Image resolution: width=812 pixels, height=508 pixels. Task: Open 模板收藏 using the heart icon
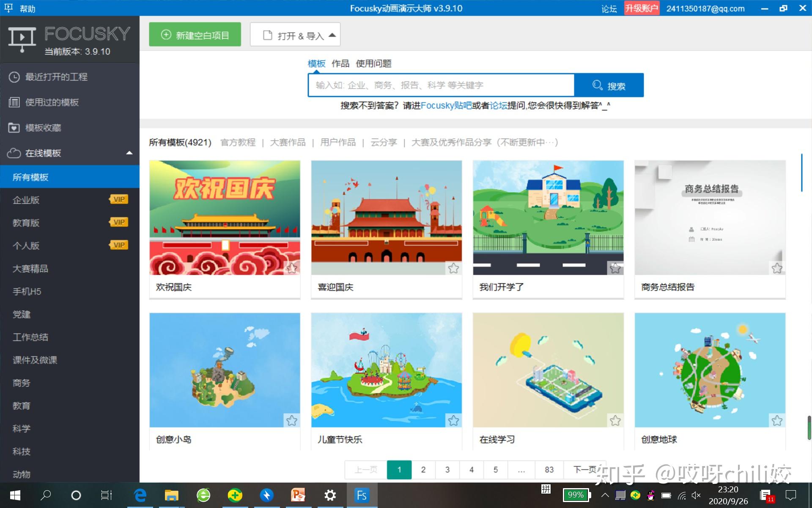(x=14, y=127)
